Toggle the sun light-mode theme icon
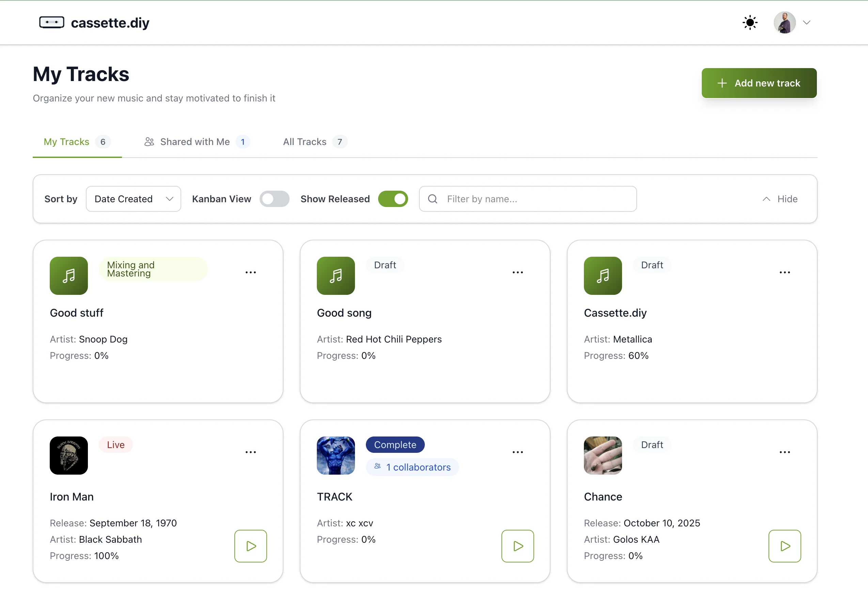The height and width of the screenshot is (604, 868). (750, 23)
